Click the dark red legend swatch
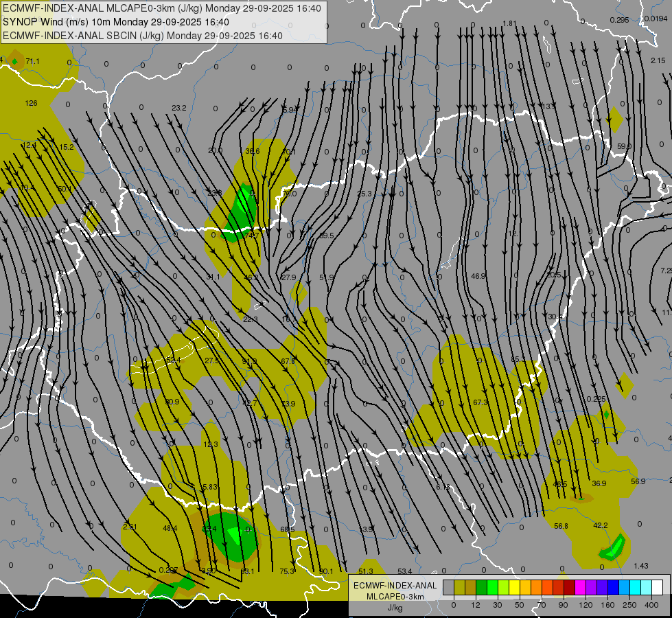Image resolution: width=672 pixels, height=618 pixels. coord(569,587)
